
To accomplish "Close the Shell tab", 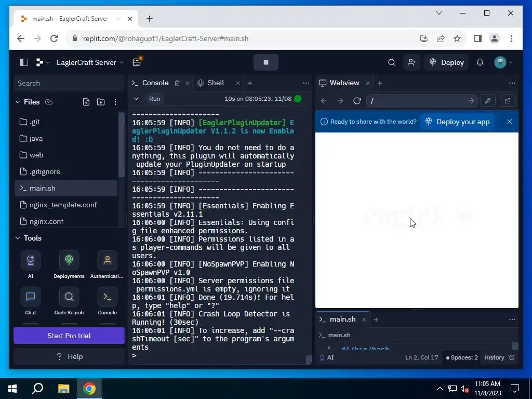I will pyautogui.click(x=238, y=83).
